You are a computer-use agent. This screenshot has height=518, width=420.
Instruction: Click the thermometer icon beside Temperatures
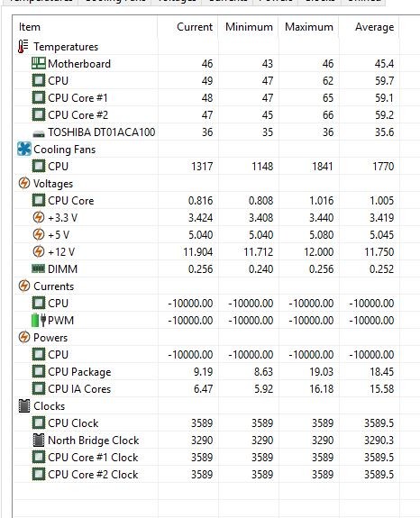23,47
